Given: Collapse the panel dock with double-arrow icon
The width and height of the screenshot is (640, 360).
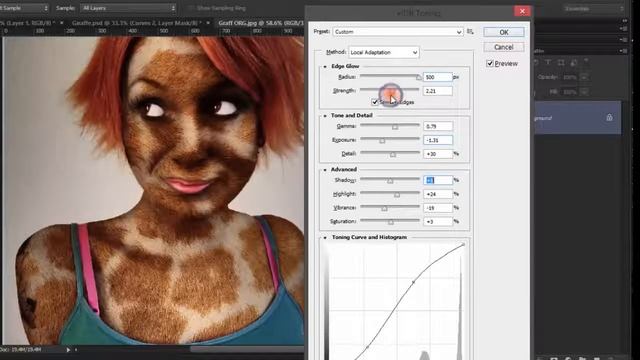Looking at the screenshot, I should [624, 20].
